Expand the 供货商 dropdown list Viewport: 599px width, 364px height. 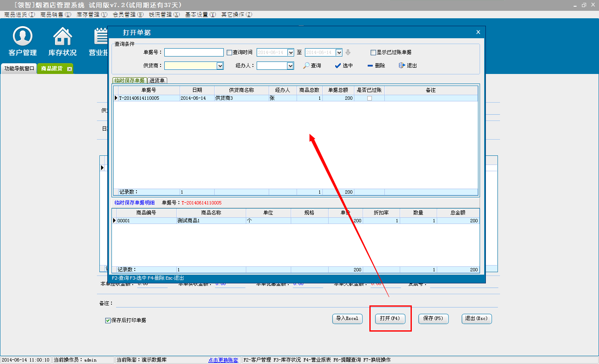click(220, 66)
